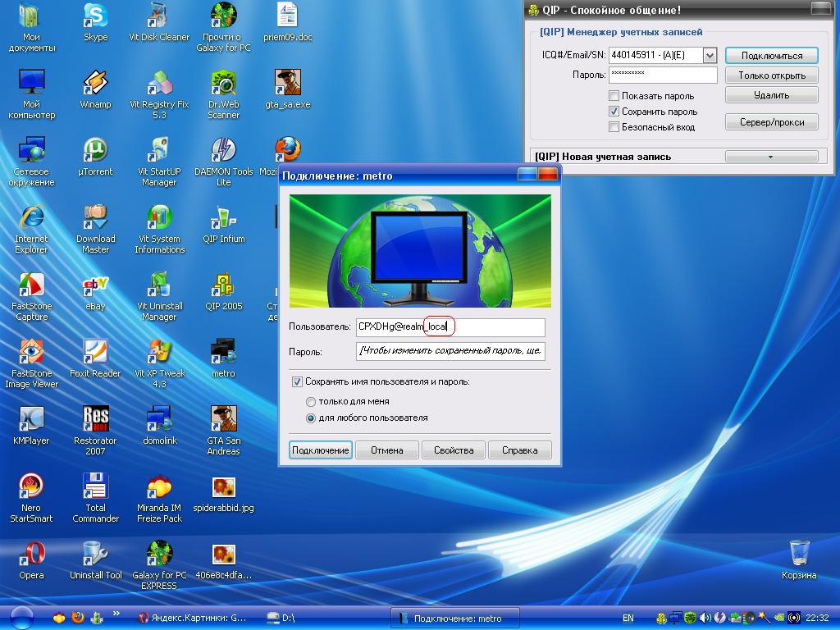Viewport: 840px width, 630px height.
Task: Switch EN keyboard language indicator
Action: [x=628, y=618]
